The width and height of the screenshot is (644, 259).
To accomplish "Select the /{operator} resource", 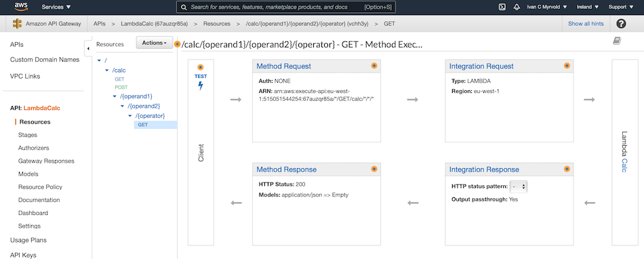I will click(150, 116).
